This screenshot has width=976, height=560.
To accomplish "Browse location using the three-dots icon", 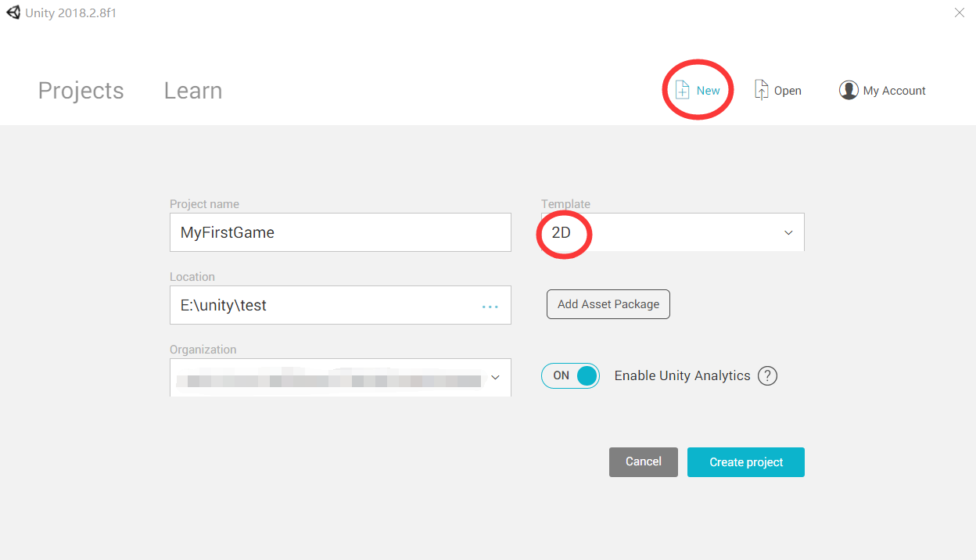I will point(490,307).
